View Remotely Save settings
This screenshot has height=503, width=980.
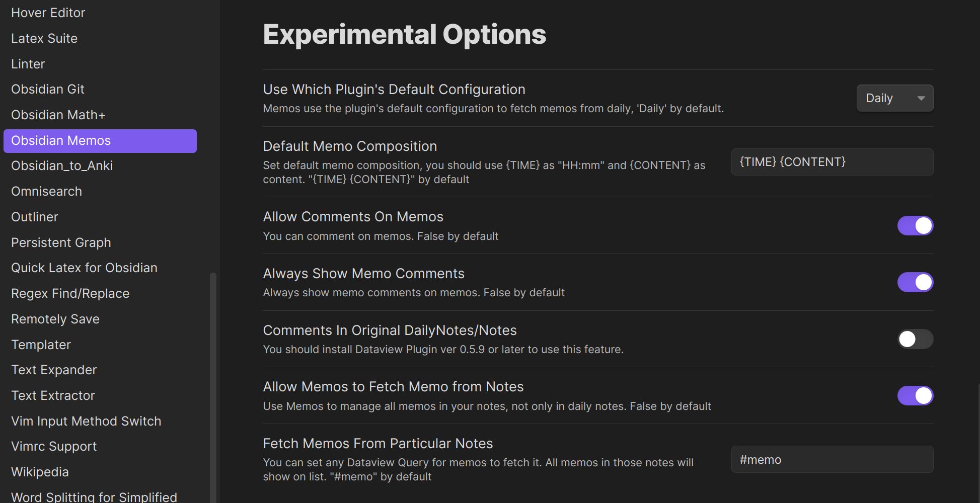tap(55, 319)
